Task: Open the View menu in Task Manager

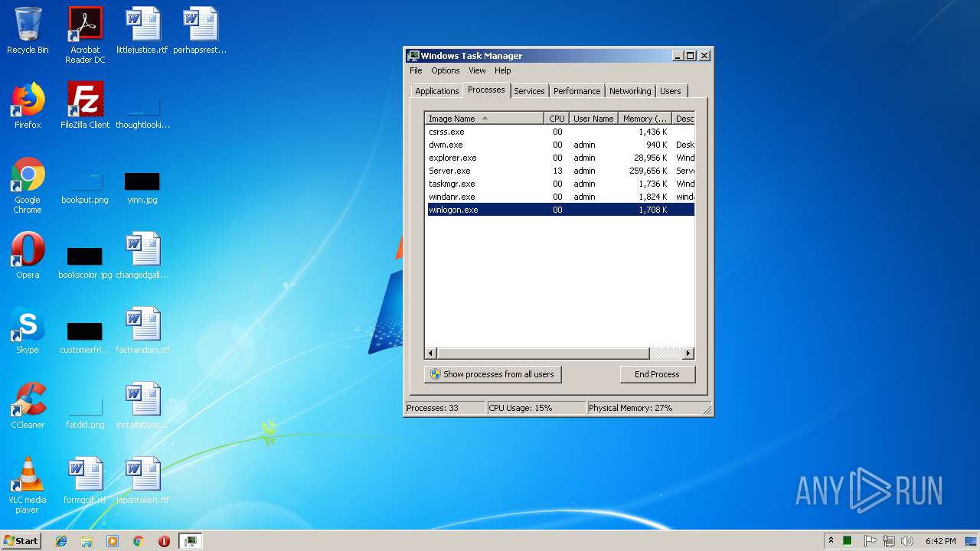Action: (x=477, y=70)
